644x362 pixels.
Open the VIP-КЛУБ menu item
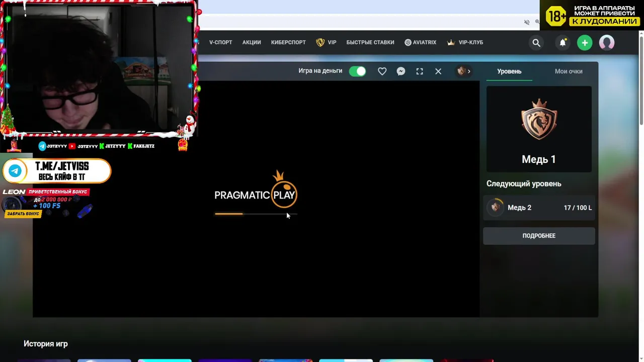[x=471, y=43]
